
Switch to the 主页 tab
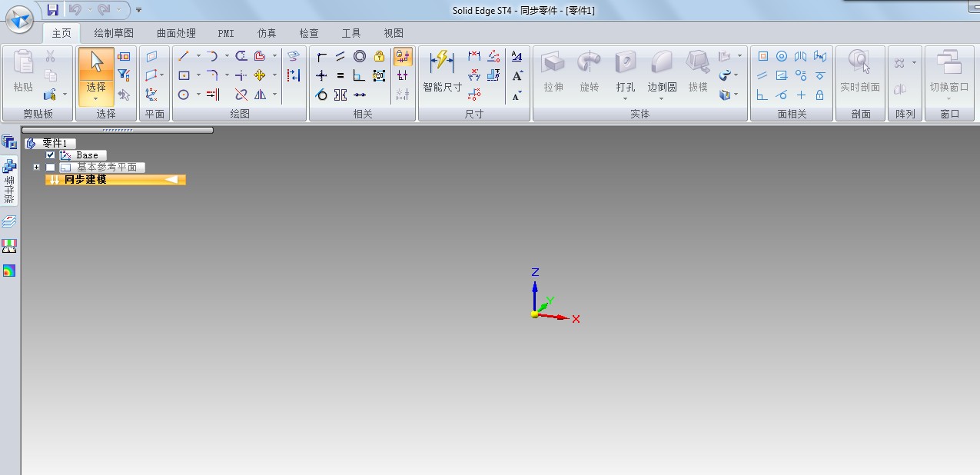[61, 33]
